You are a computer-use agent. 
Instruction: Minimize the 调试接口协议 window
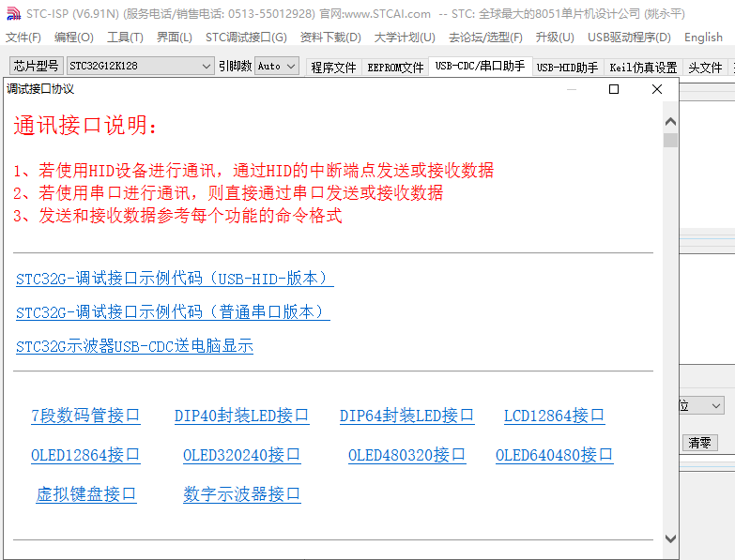tap(572, 89)
